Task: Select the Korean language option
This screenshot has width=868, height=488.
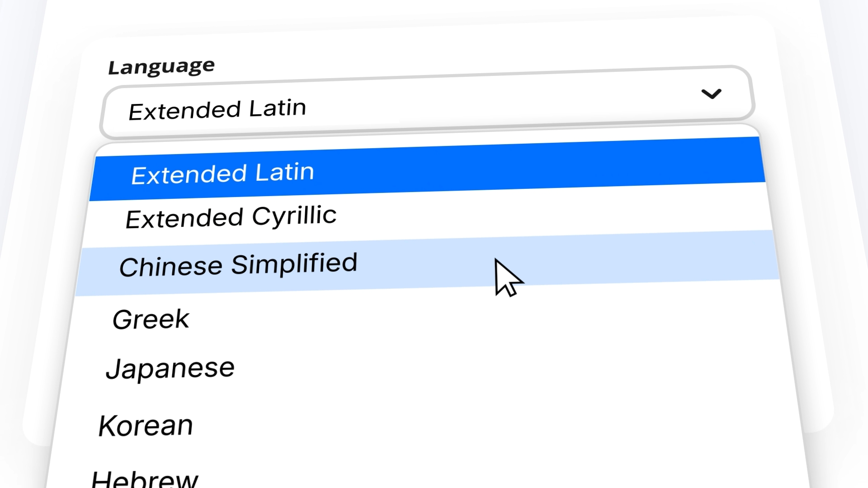Action: (146, 426)
